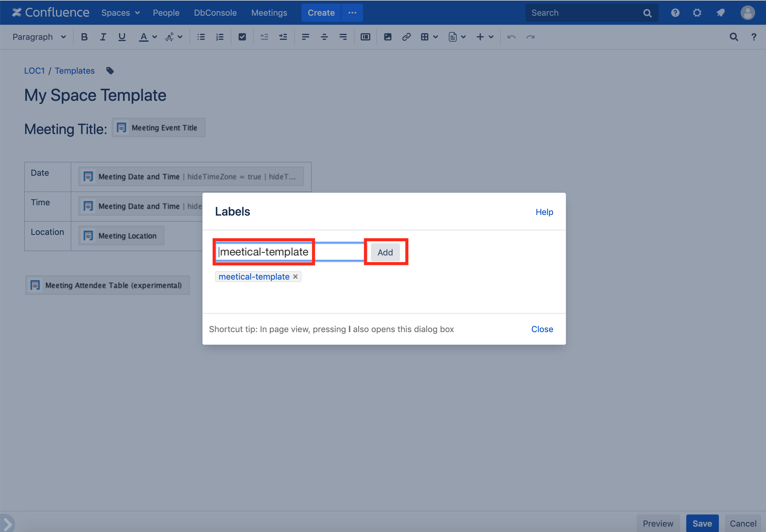Select the Meeting Location macro

pos(121,236)
